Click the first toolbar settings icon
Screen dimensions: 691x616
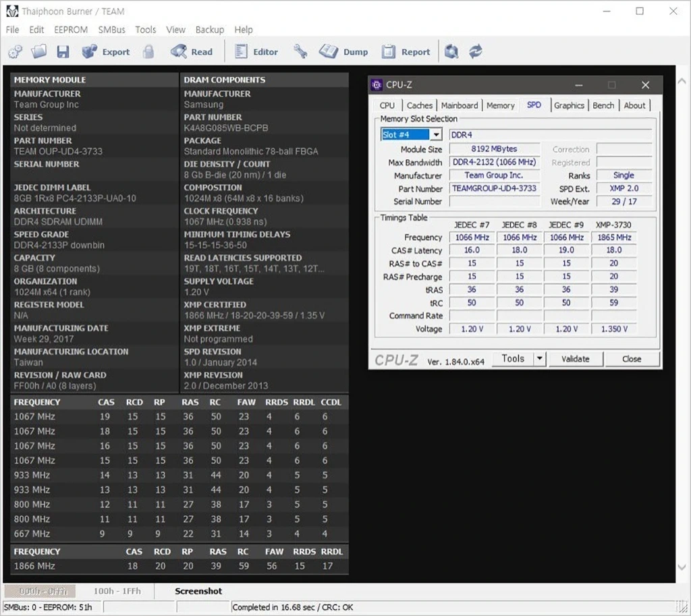point(16,51)
